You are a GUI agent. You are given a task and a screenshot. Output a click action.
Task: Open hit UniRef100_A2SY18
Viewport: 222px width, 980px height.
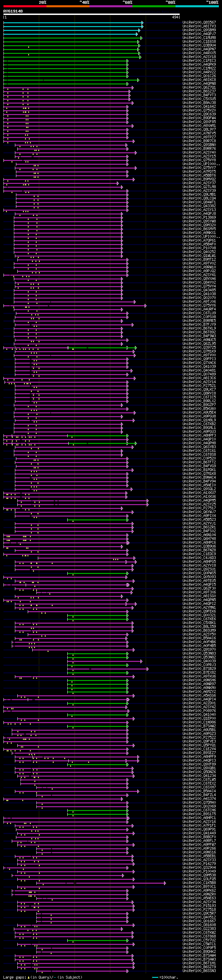pos(199,57)
